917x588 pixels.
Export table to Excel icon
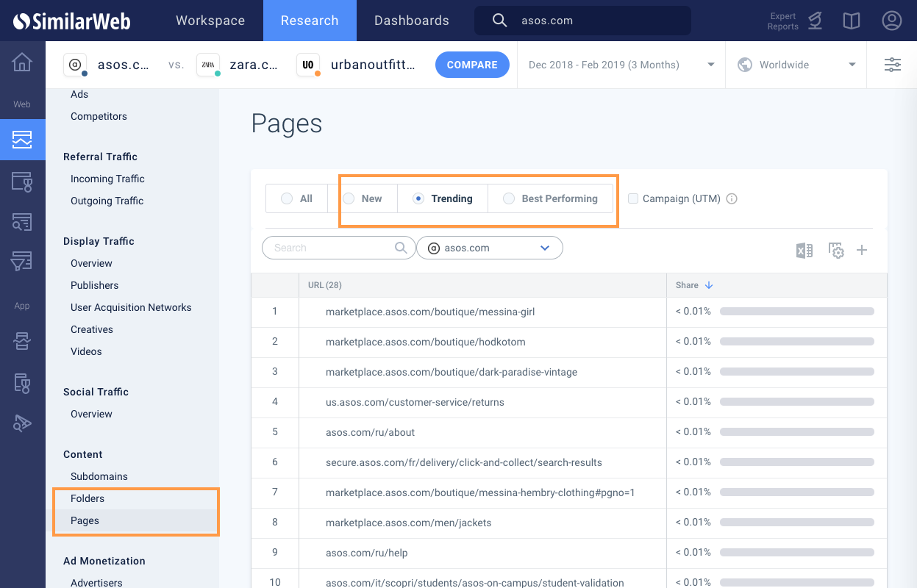tap(804, 251)
